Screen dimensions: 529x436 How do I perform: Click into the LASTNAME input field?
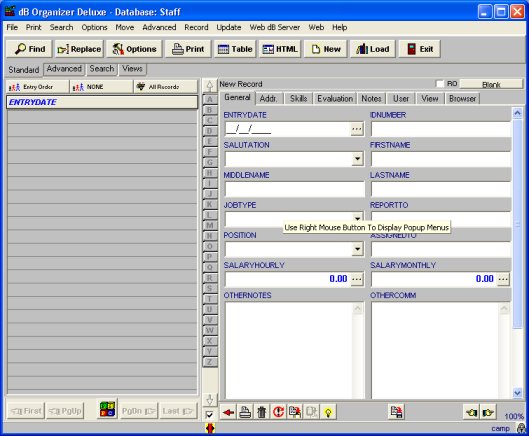point(441,189)
